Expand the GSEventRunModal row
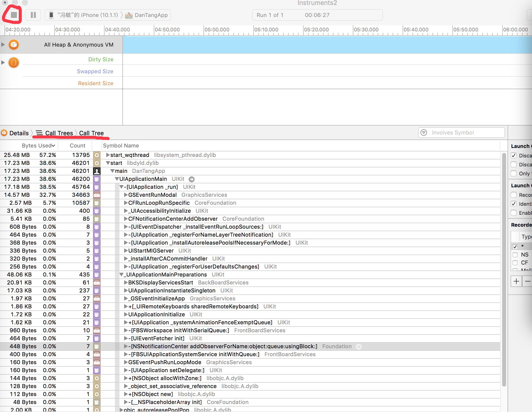This screenshot has height=412, width=532. coord(126,195)
